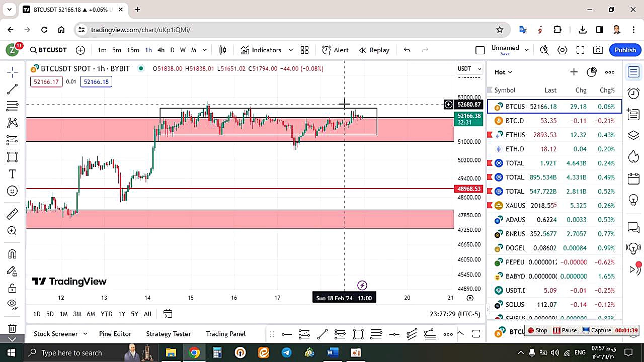Switch to 15m timeframe
The width and height of the screenshot is (644, 362).
click(x=133, y=50)
